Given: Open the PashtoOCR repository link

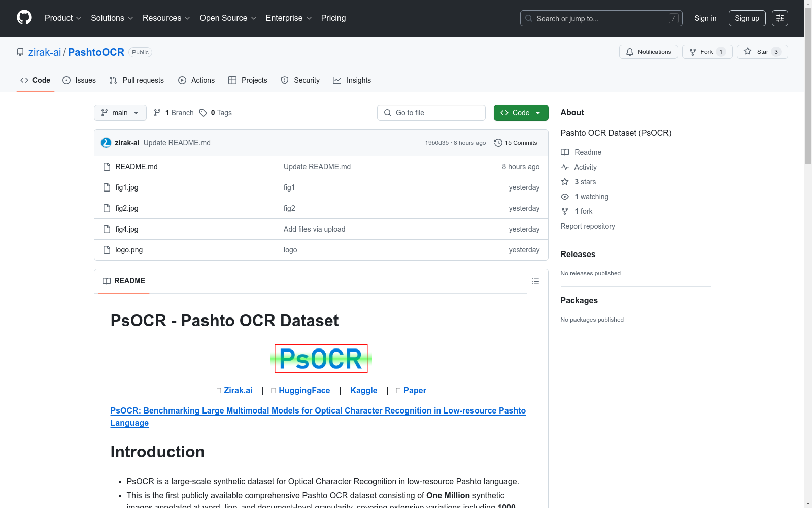Looking at the screenshot, I should (x=96, y=52).
